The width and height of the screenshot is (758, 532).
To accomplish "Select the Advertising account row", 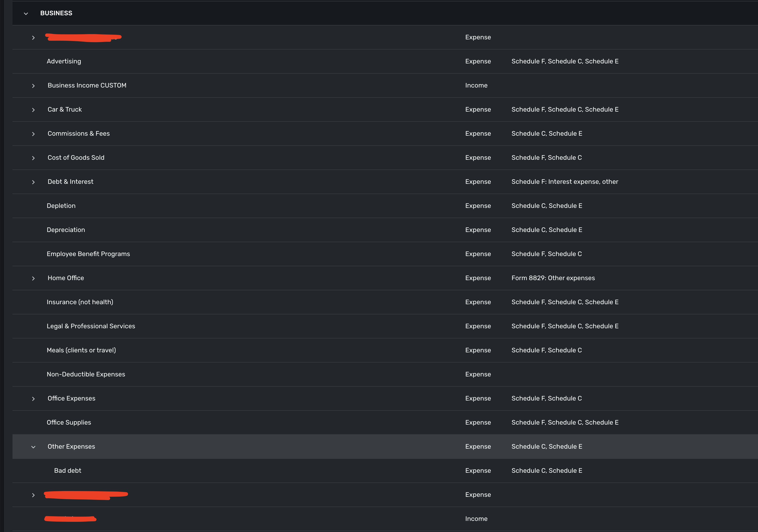I will coord(64,61).
